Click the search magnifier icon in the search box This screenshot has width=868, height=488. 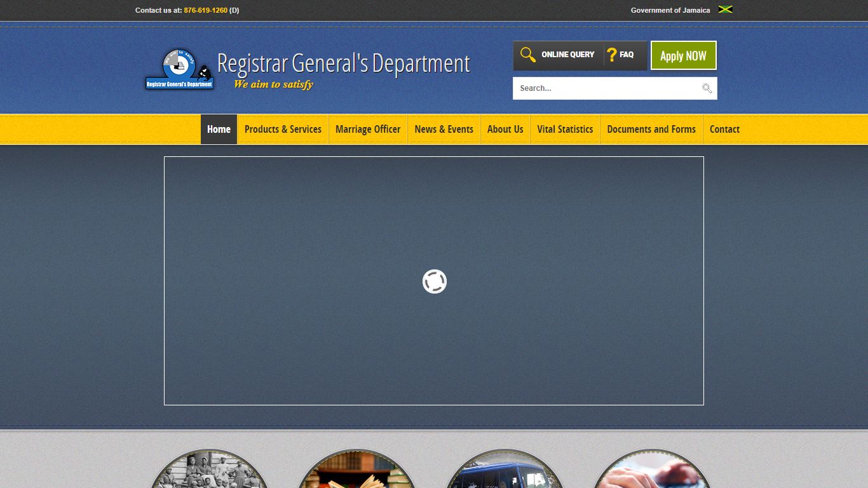click(x=707, y=88)
